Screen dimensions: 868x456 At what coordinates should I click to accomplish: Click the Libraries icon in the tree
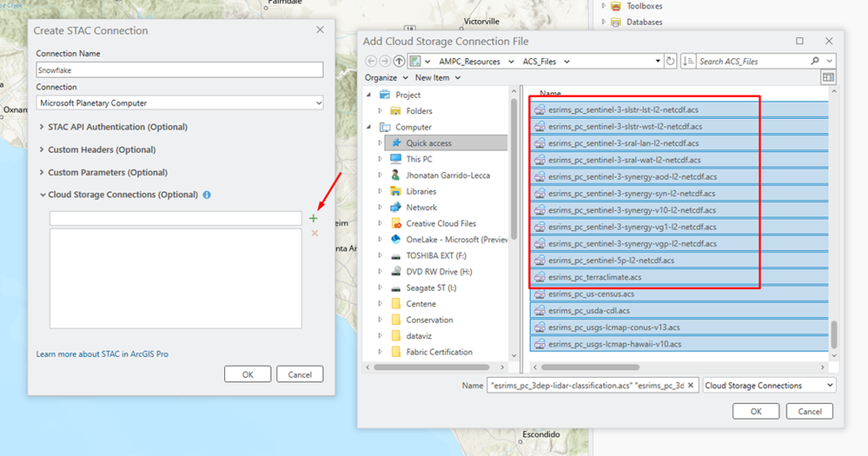pyautogui.click(x=396, y=191)
